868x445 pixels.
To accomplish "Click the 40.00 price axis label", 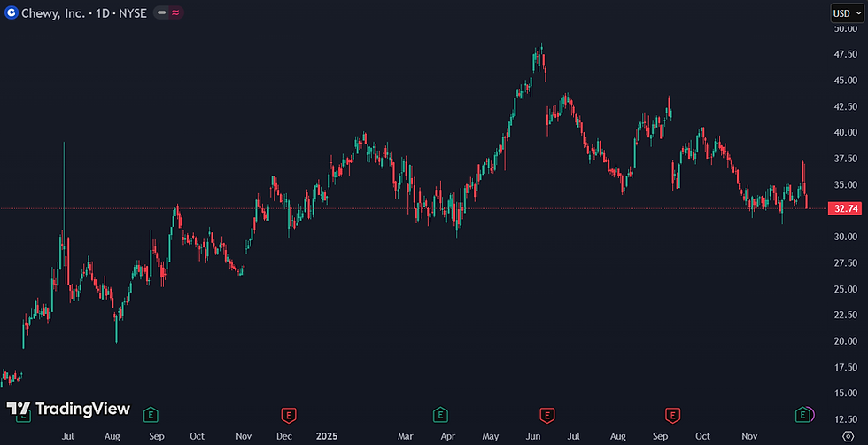I will (846, 132).
